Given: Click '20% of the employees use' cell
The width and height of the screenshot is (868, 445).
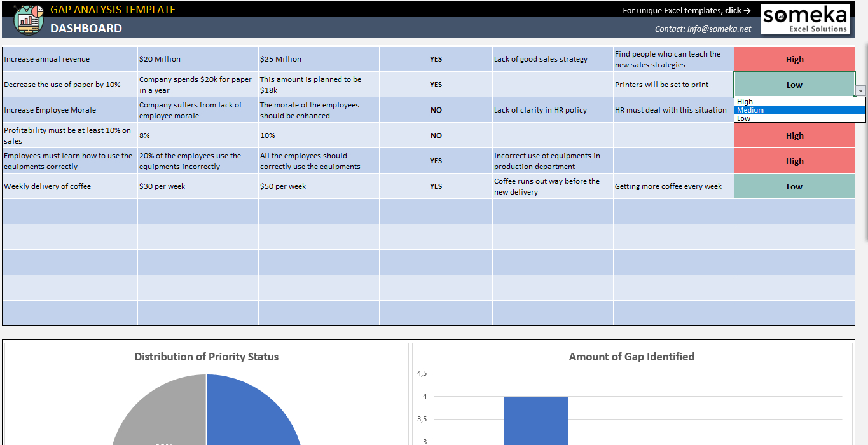Looking at the screenshot, I should pyautogui.click(x=198, y=161).
